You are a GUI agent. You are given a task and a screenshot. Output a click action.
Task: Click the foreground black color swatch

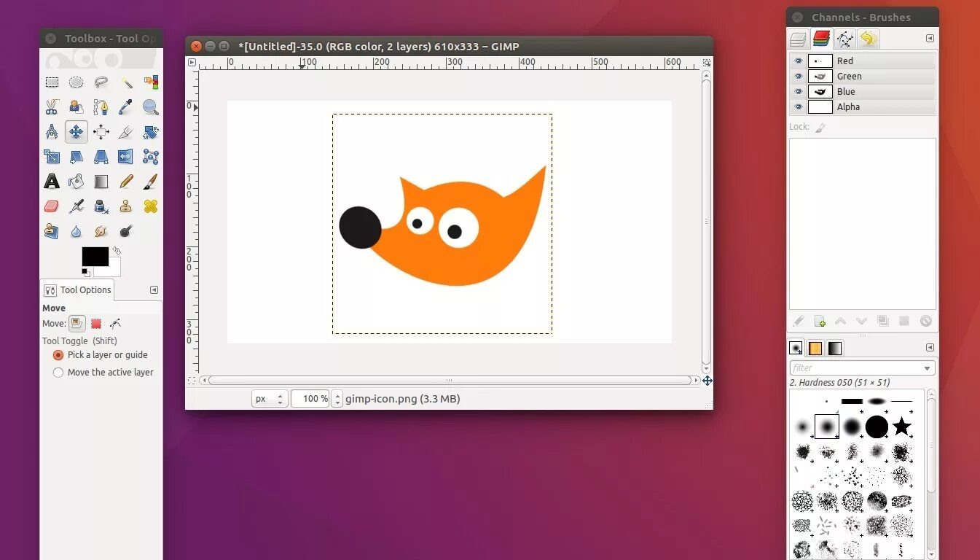tap(95, 257)
